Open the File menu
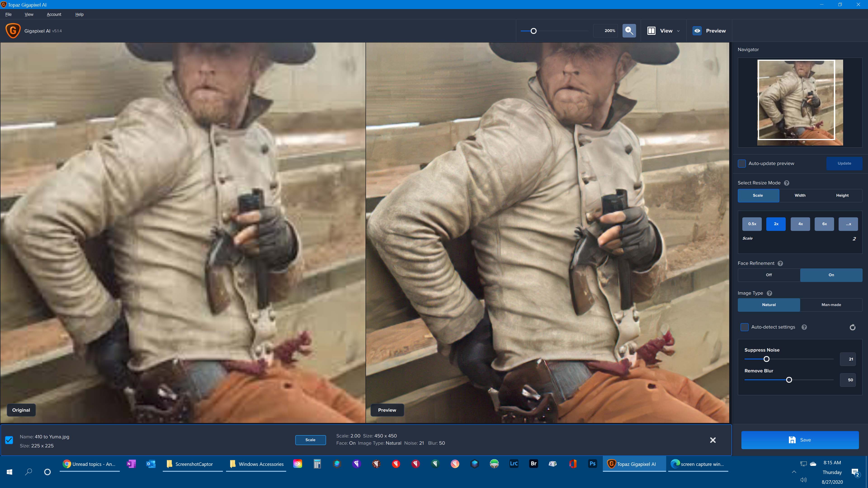This screenshot has height=488, width=868. pos(8,14)
